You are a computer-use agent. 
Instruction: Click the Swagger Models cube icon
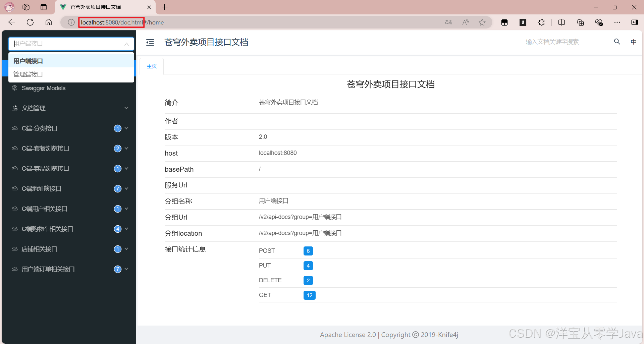tap(14, 88)
